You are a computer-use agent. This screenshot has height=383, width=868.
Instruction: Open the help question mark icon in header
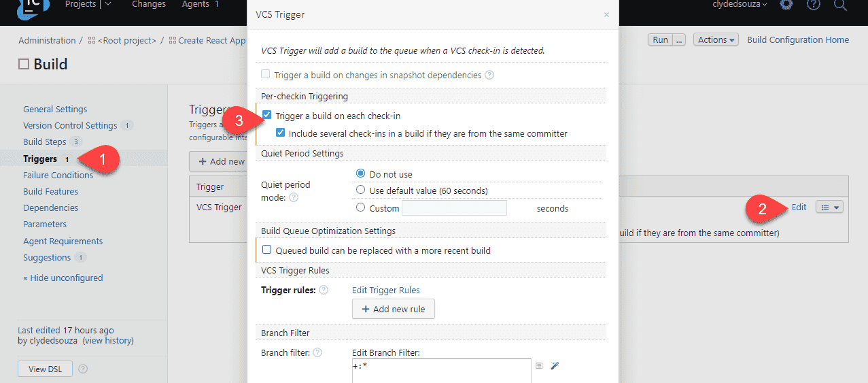[x=813, y=5]
